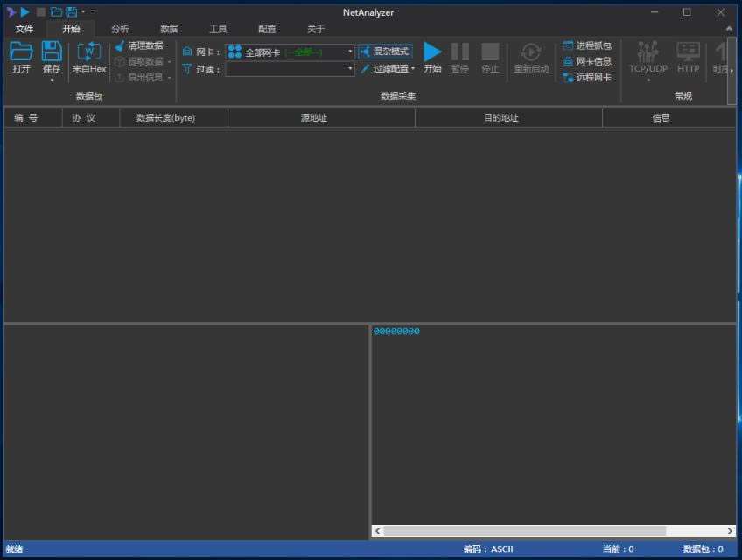742x560 pixels.
Task: Expand the arrow below 保存
Action: coord(52,80)
